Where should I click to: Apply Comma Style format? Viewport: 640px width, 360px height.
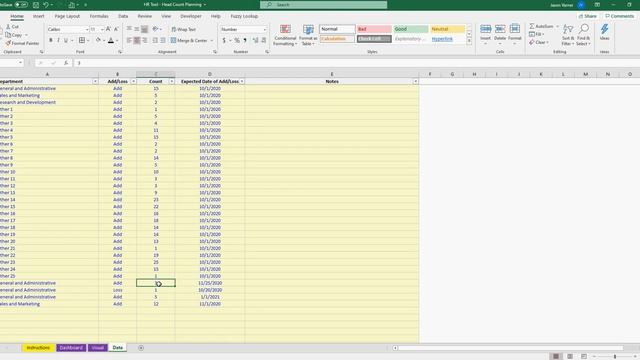(245, 40)
